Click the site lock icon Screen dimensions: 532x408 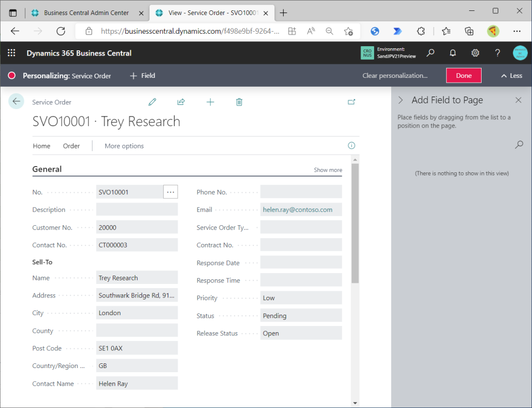[89, 31]
